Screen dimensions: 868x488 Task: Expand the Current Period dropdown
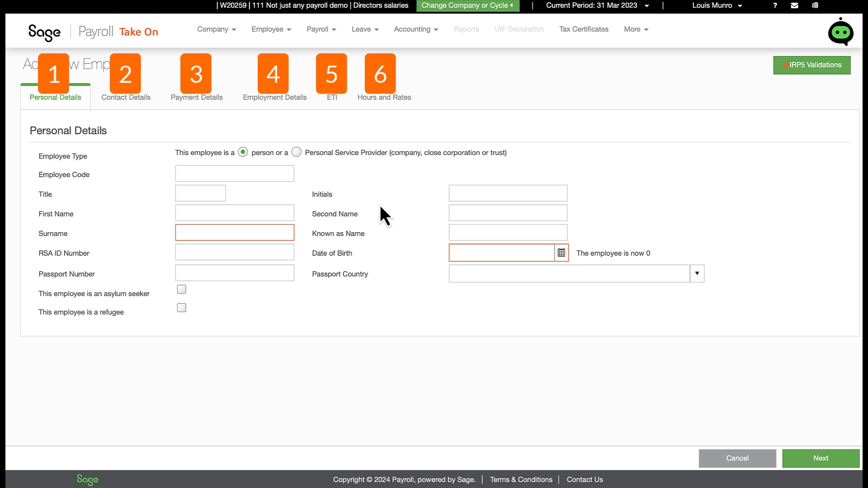point(646,5)
